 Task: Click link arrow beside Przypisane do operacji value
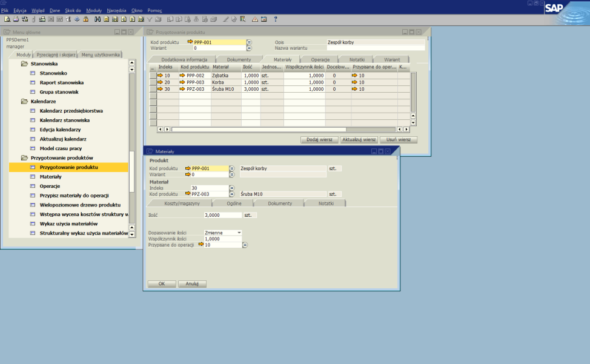click(201, 245)
